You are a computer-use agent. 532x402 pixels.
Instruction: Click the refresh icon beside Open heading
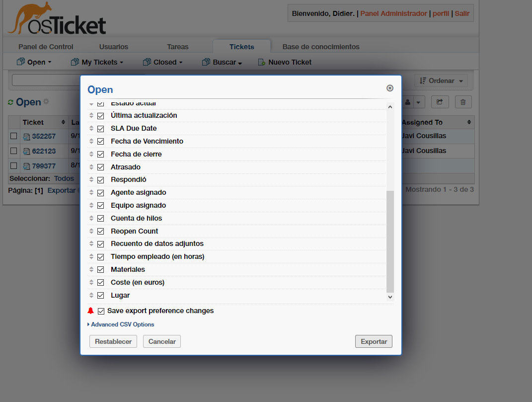pos(11,102)
